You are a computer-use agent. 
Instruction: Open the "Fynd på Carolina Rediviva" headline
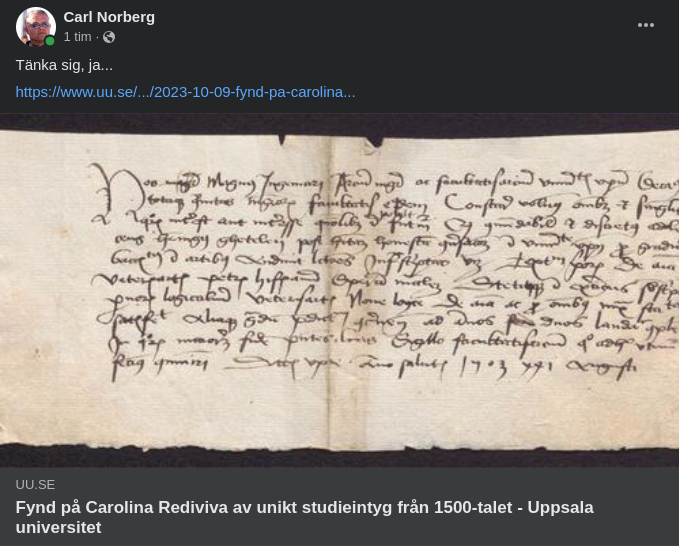[304, 517]
